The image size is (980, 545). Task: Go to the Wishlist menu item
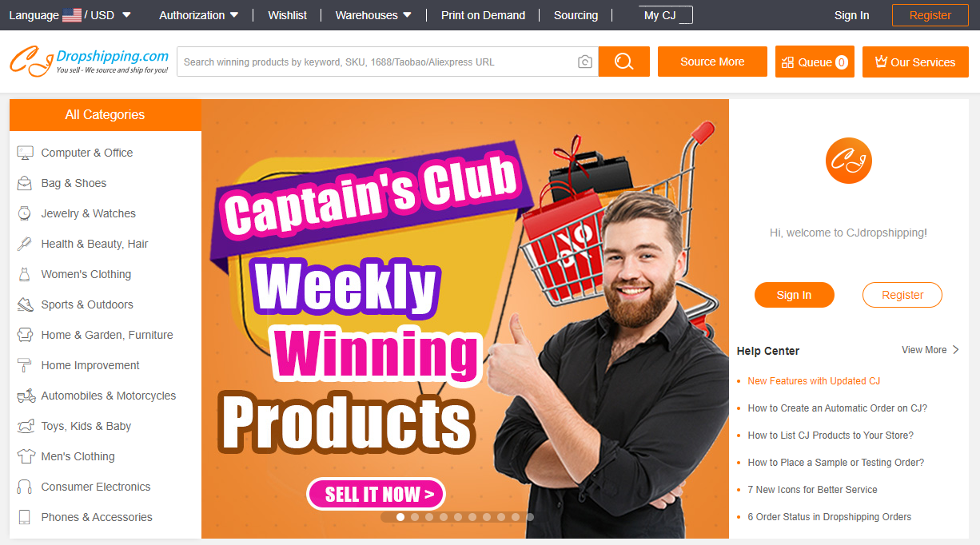(x=287, y=15)
